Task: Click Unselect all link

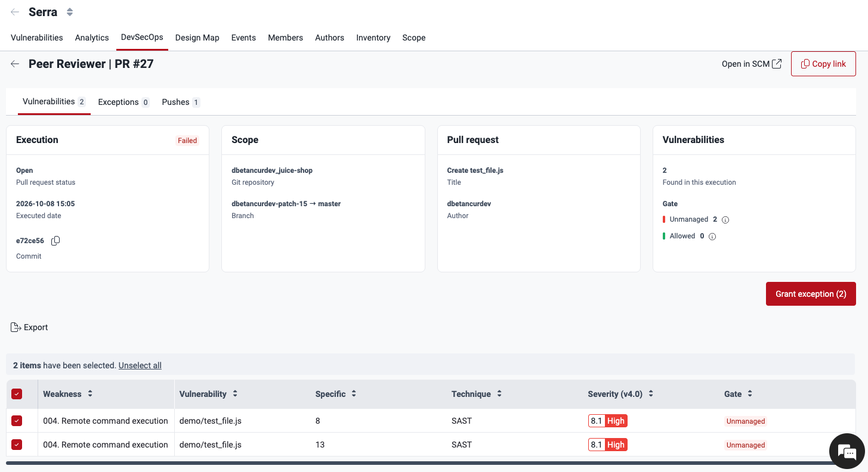Action: tap(140, 365)
